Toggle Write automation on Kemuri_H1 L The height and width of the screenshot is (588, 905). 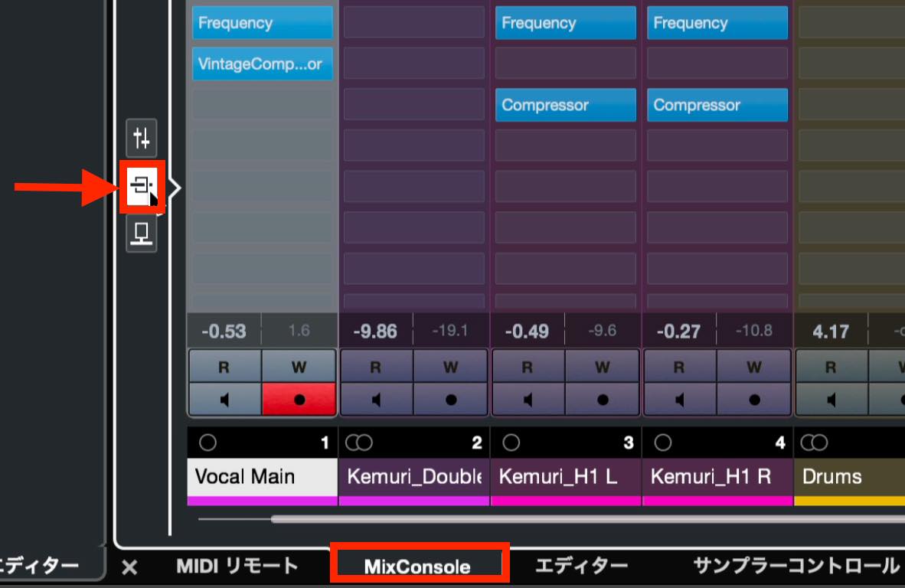click(x=603, y=367)
